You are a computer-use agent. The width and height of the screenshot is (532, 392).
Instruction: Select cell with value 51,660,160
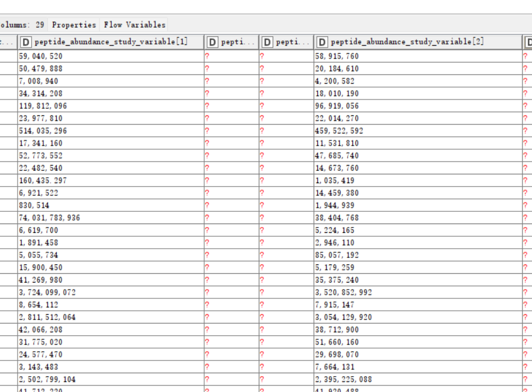tap(418, 342)
